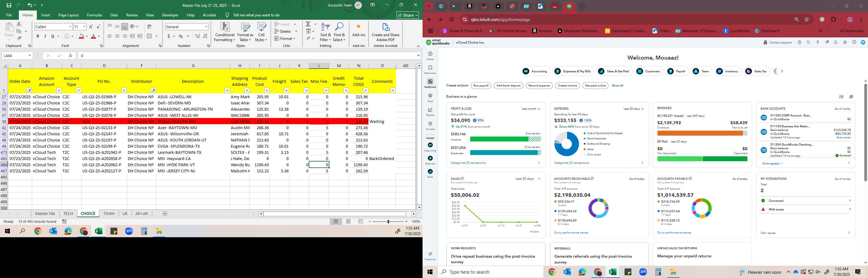The height and width of the screenshot is (278, 868).
Task: Click Create and Share Adobe PDF
Action: [x=385, y=32]
